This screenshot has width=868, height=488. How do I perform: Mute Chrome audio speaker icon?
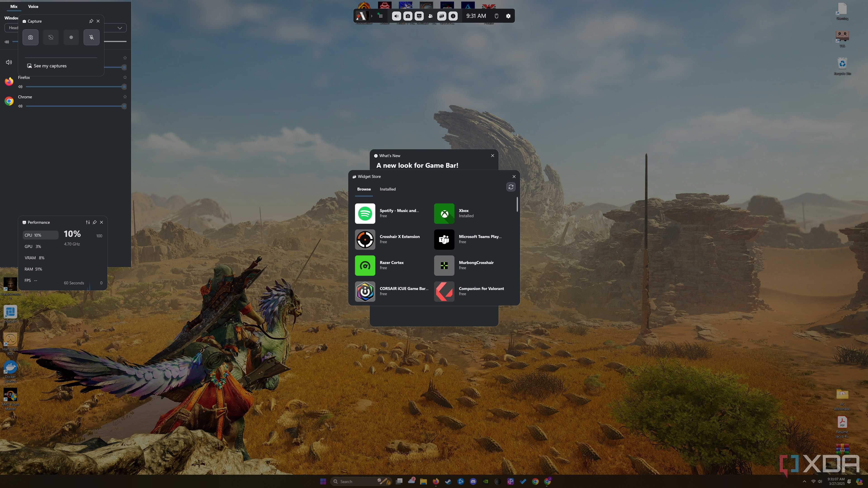(20, 106)
